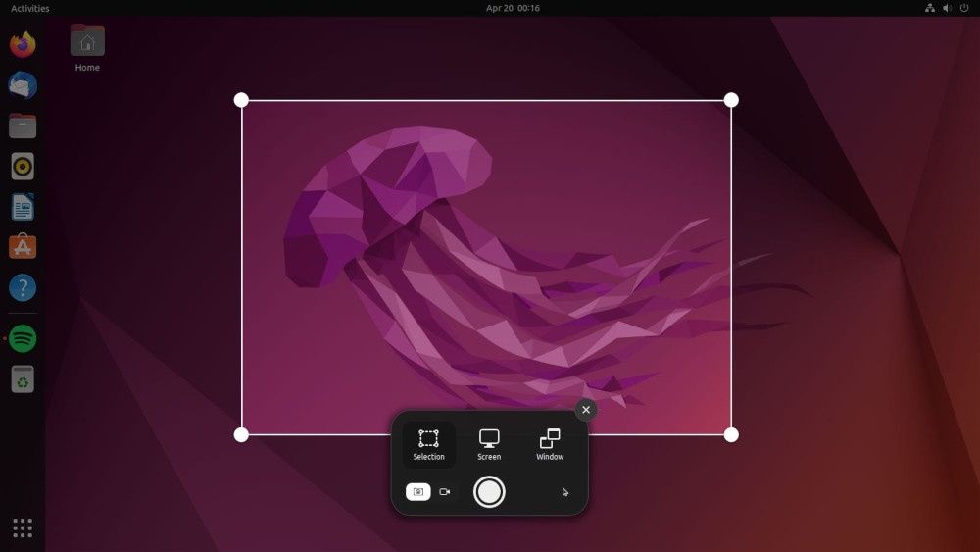This screenshot has height=552, width=980.
Task: Click the power icon in top bar
Action: click(x=964, y=8)
